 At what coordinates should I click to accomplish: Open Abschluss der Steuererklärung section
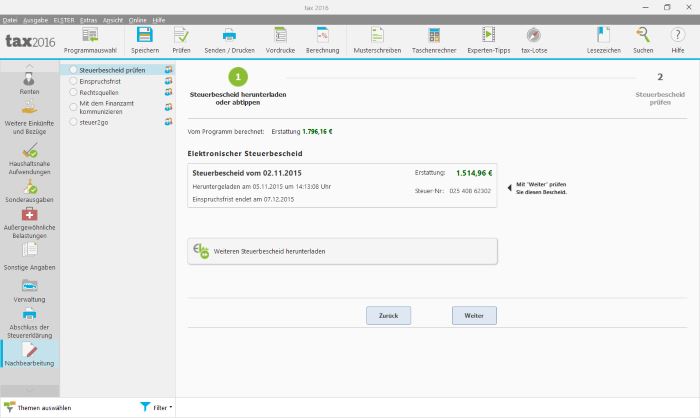[29, 323]
